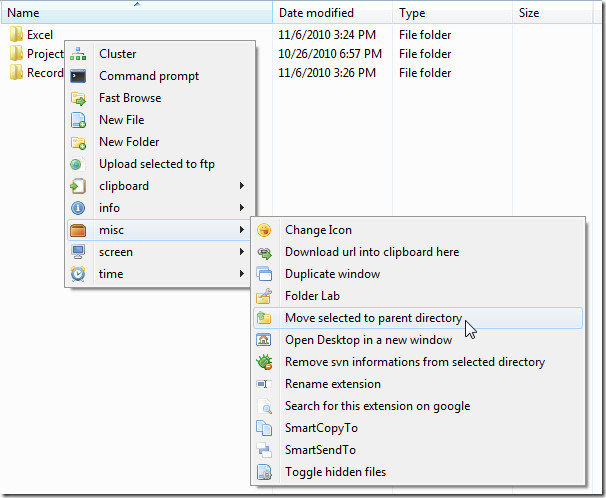This screenshot has height=498, width=606.
Task: Click the Cluster menu icon
Action: [78, 54]
